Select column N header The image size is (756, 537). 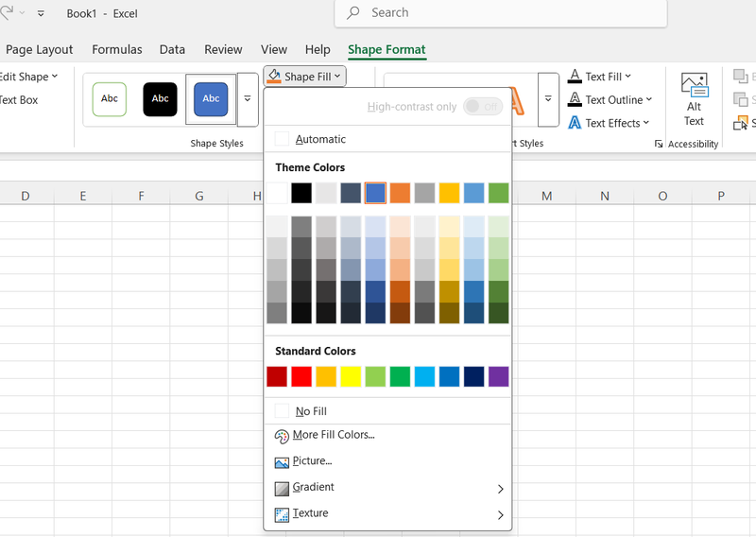pos(605,196)
